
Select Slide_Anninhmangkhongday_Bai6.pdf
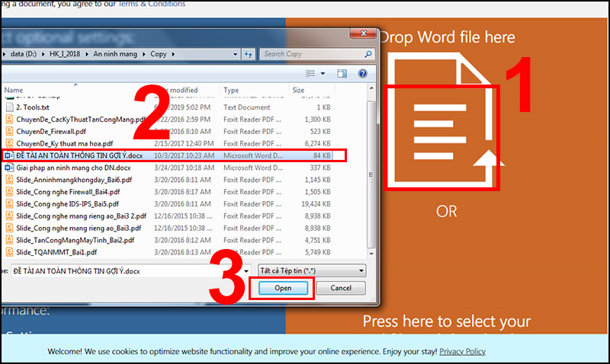point(74,180)
